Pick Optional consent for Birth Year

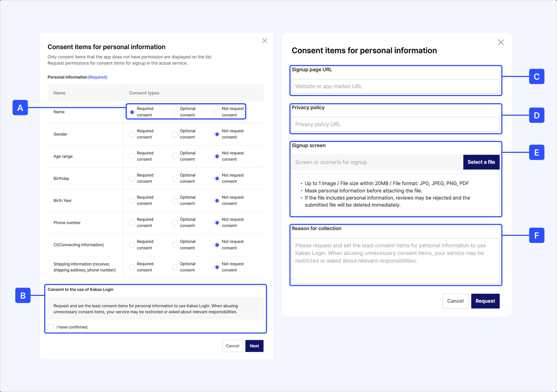[175, 200]
